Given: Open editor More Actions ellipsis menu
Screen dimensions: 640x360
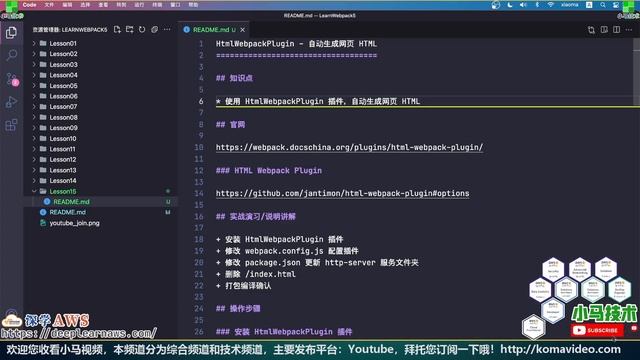Looking at the screenshot, I should pyautogui.click(x=629, y=30).
